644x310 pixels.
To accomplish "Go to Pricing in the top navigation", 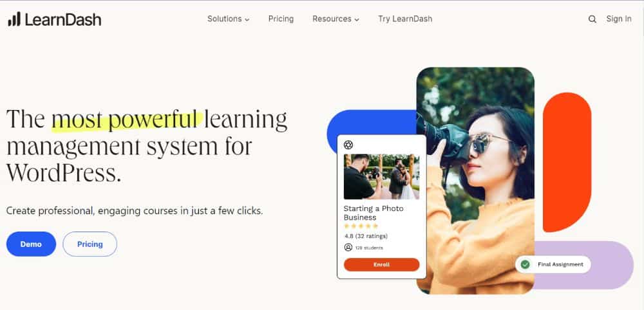I will (x=281, y=19).
